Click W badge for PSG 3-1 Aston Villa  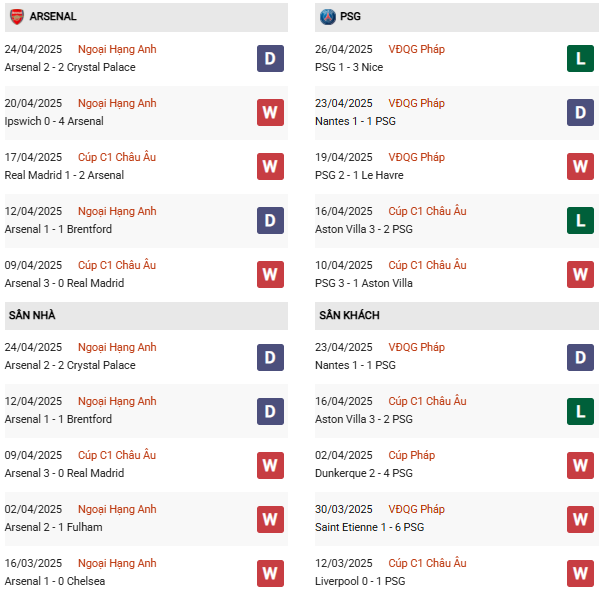[580, 274]
